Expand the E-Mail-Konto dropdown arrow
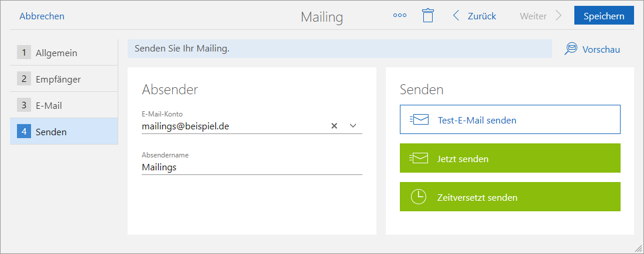 pyautogui.click(x=353, y=125)
